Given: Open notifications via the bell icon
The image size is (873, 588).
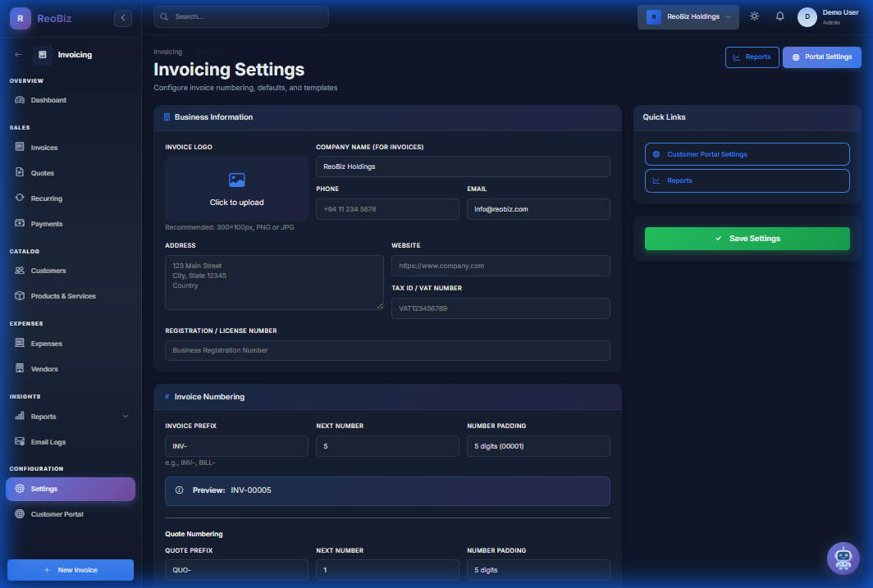Looking at the screenshot, I should pos(779,15).
